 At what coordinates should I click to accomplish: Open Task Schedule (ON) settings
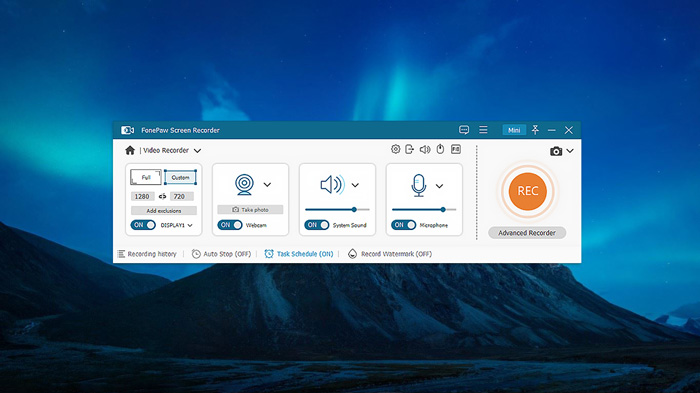(x=299, y=254)
